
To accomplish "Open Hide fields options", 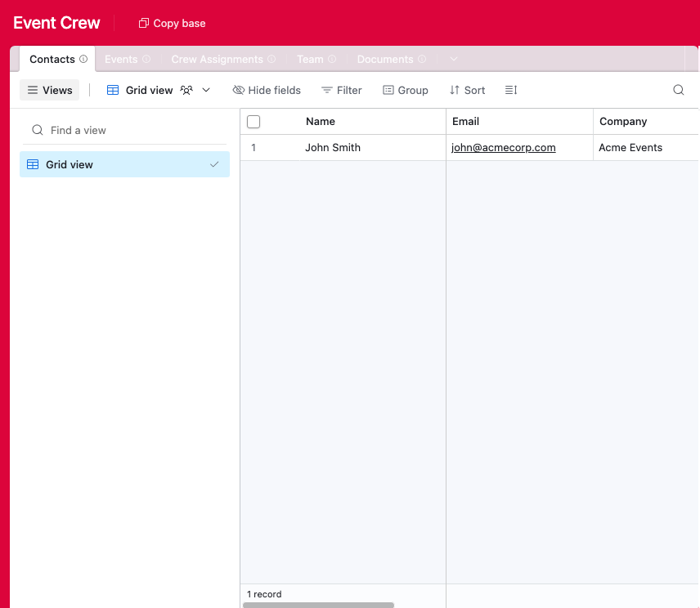I will 267,90.
